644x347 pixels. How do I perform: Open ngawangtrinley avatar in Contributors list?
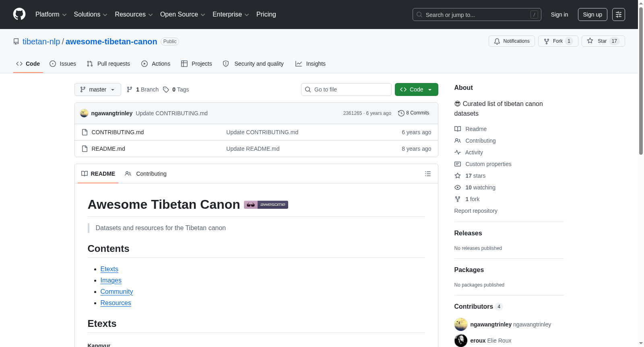coord(461,324)
